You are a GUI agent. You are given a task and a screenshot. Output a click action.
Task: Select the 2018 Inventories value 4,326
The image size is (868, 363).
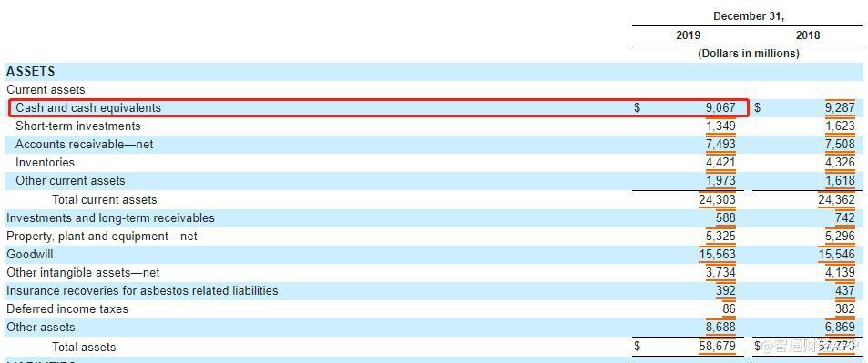point(840,163)
